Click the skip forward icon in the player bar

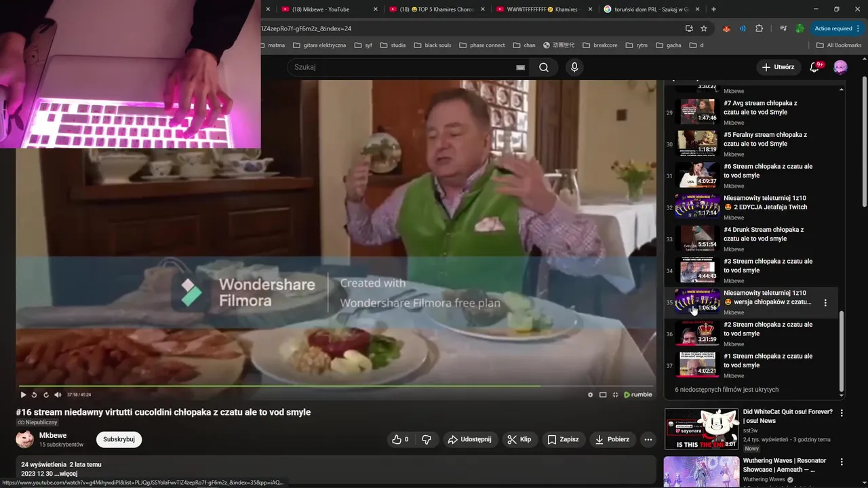46,394
